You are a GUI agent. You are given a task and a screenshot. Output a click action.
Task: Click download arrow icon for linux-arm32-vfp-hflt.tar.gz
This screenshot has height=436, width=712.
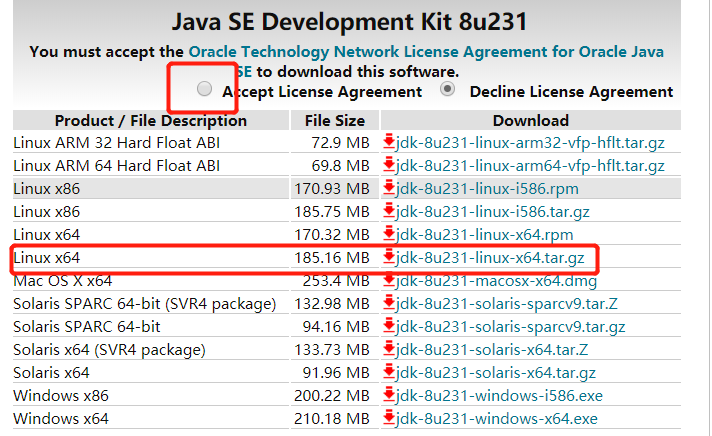point(389,142)
